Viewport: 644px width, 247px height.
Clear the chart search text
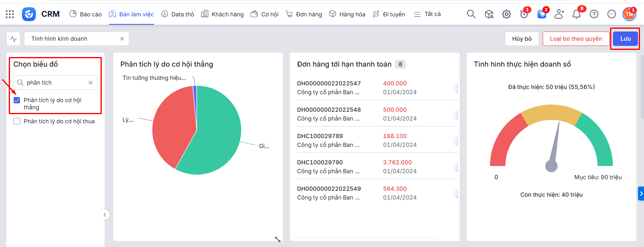(x=91, y=83)
